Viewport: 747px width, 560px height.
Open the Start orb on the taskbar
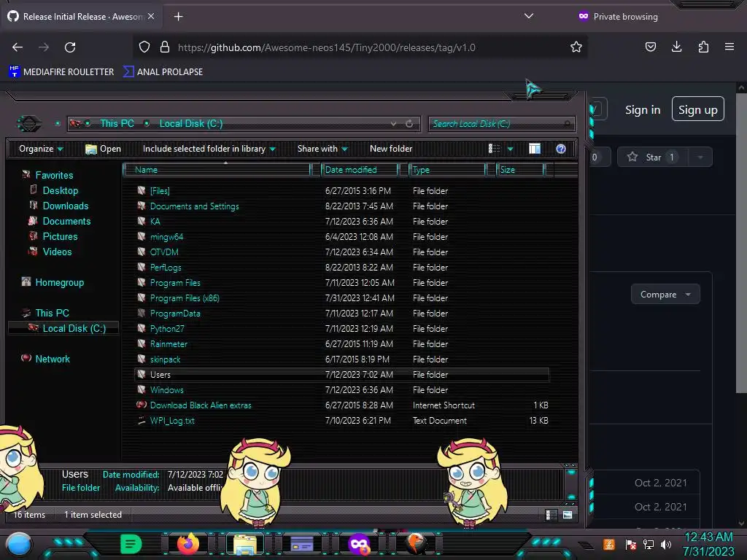(19, 545)
